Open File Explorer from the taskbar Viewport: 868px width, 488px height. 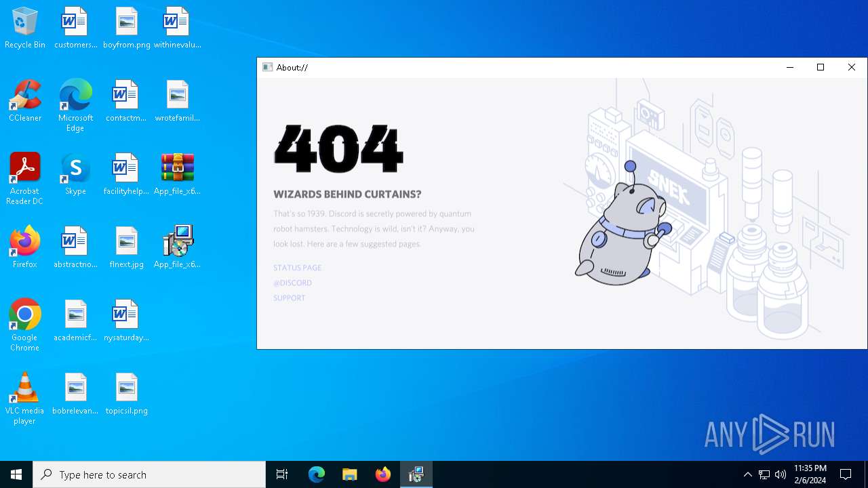pos(350,474)
